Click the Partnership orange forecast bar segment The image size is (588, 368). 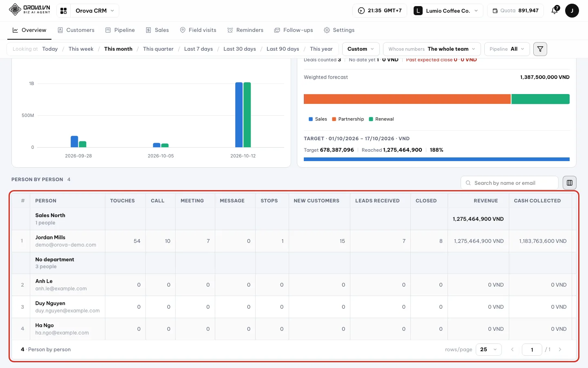coord(407,99)
